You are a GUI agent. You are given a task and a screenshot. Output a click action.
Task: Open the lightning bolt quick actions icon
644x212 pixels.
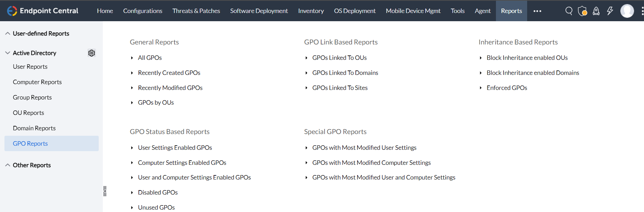pyautogui.click(x=610, y=11)
